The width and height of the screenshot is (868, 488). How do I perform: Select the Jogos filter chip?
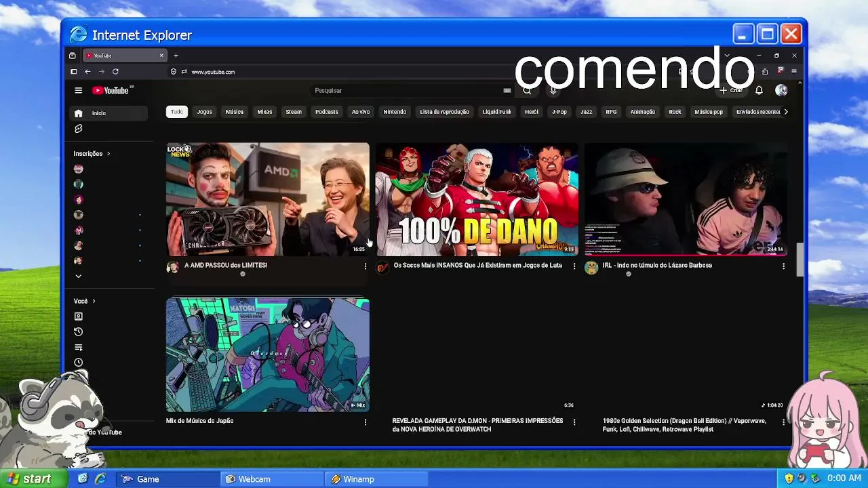[204, 112]
